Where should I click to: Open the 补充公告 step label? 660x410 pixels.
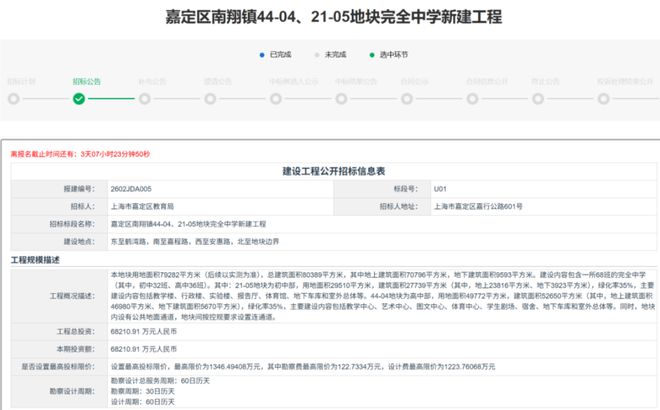(152, 81)
